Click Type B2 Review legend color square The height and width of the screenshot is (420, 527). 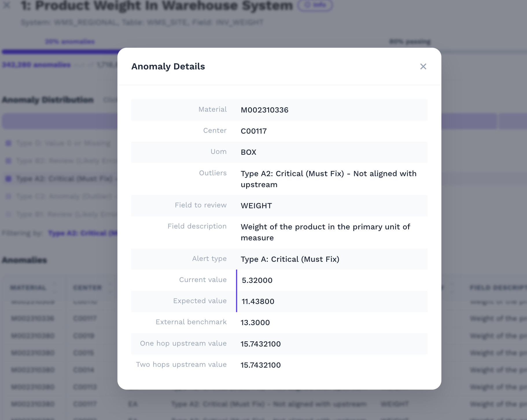(x=8, y=161)
